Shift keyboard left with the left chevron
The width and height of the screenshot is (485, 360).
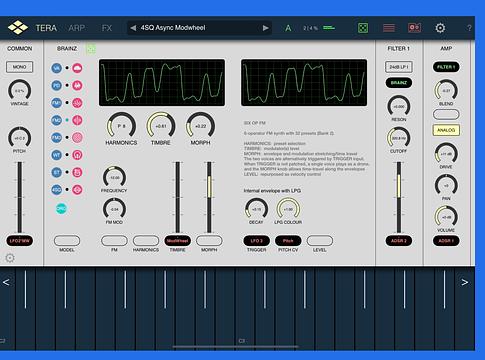[6, 282]
